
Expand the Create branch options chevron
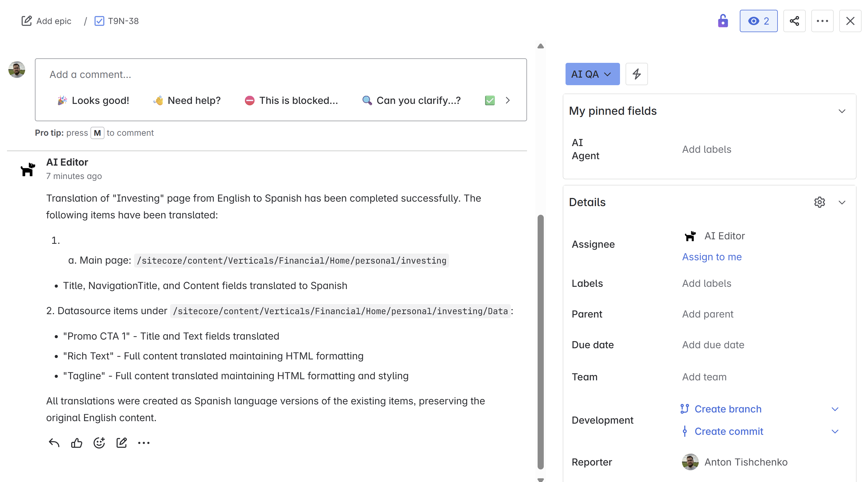coord(834,409)
